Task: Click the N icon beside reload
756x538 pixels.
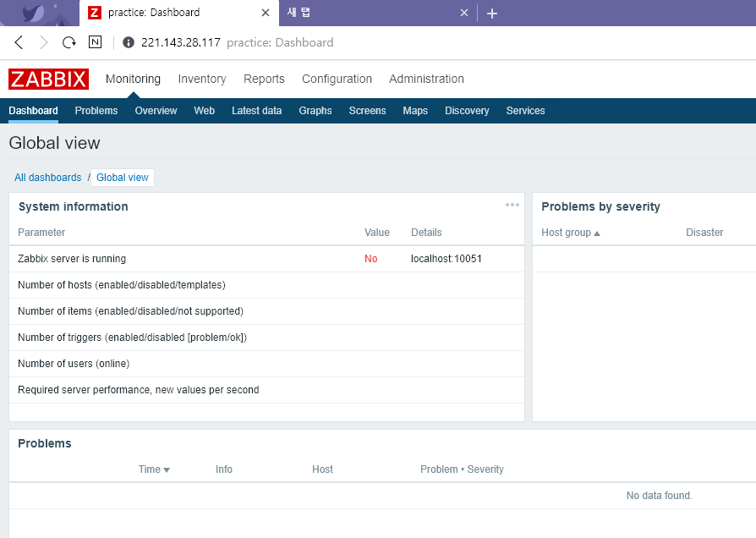Action: pyautogui.click(x=95, y=42)
